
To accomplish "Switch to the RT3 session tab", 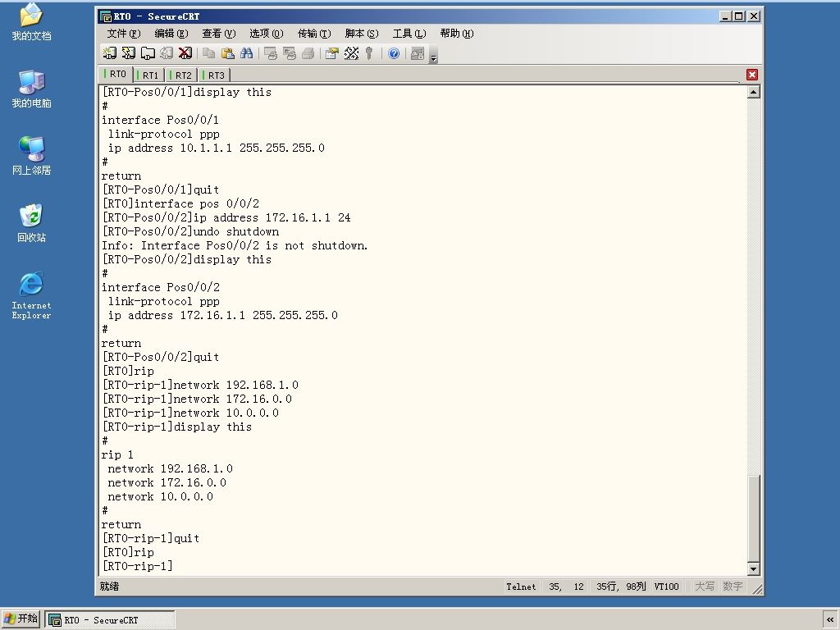I will [x=214, y=75].
